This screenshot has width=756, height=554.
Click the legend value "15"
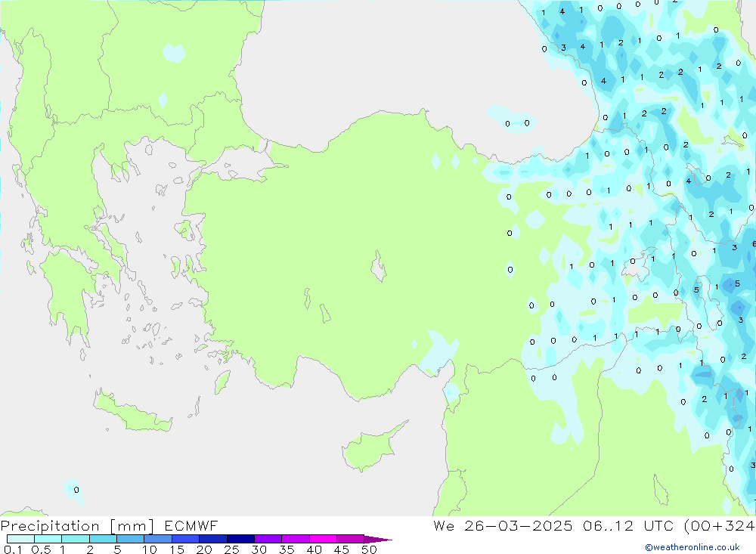tap(177, 549)
